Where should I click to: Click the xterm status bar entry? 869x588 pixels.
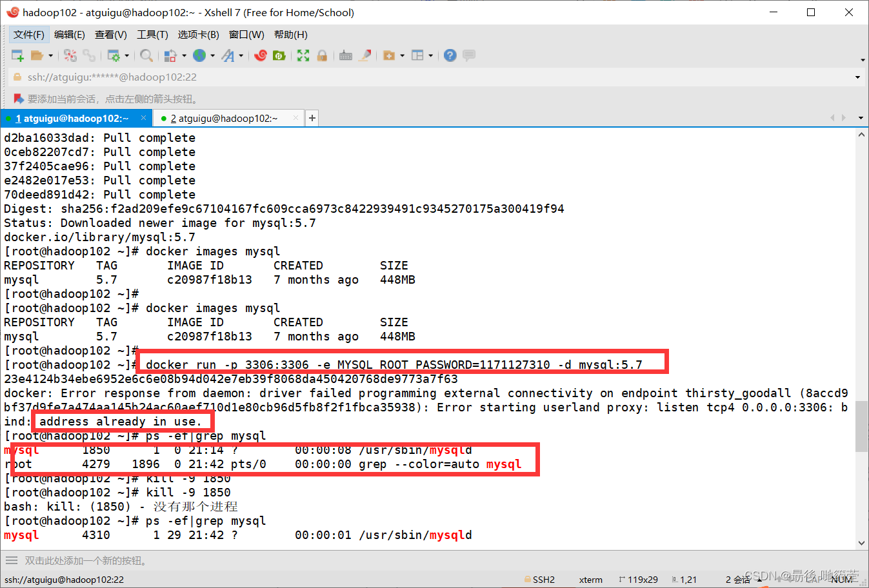pyautogui.click(x=590, y=580)
